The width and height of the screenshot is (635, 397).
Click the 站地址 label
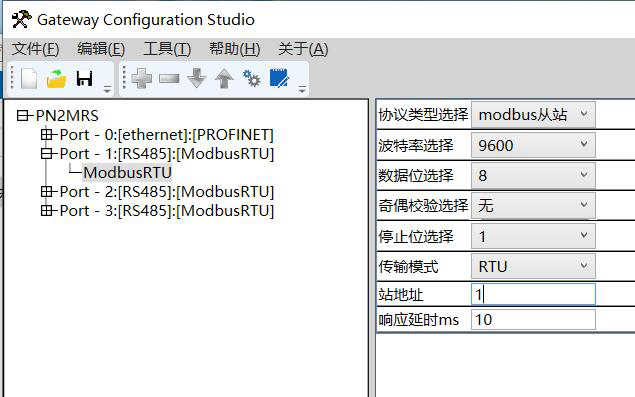401,295
